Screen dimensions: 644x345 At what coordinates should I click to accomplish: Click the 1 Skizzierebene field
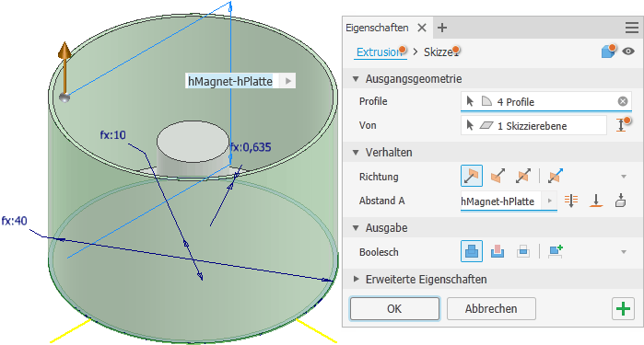533,125
